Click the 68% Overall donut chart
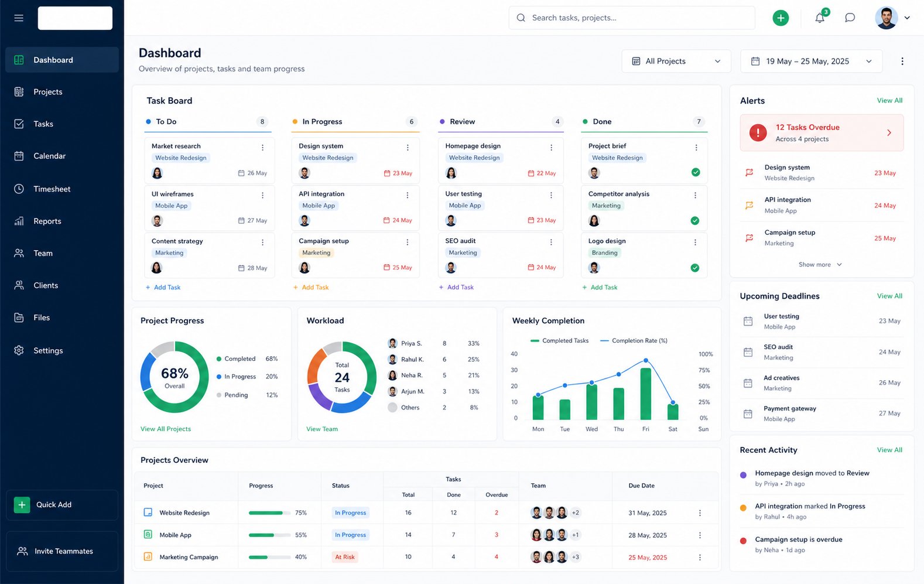The height and width of the screenshot is (584, 924). click(174, 377)
